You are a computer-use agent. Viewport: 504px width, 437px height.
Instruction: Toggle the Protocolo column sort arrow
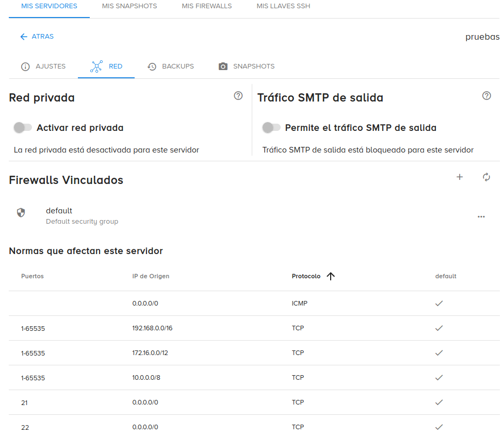pyautogui.click(x=331, y=276)
